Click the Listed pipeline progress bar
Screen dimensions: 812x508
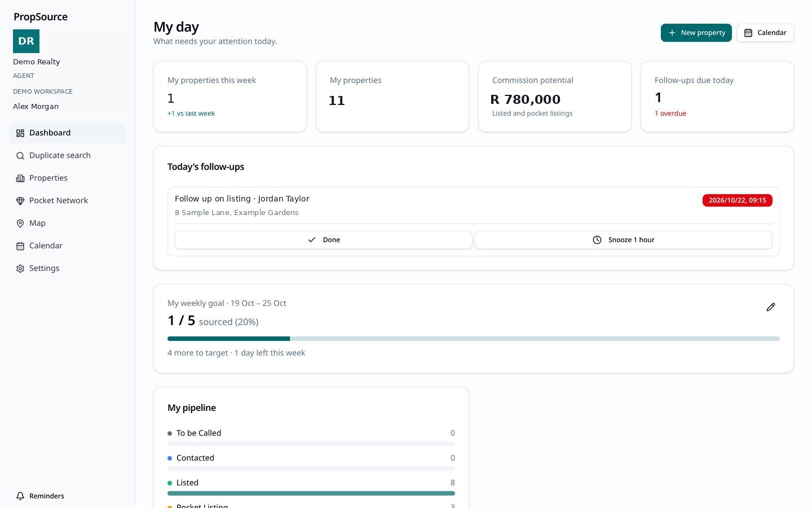(311, 493)
